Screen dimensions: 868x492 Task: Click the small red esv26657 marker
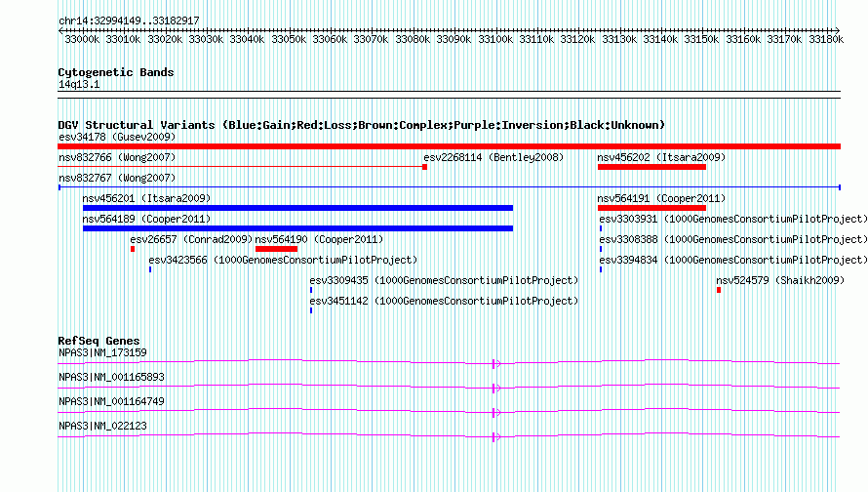133,249
